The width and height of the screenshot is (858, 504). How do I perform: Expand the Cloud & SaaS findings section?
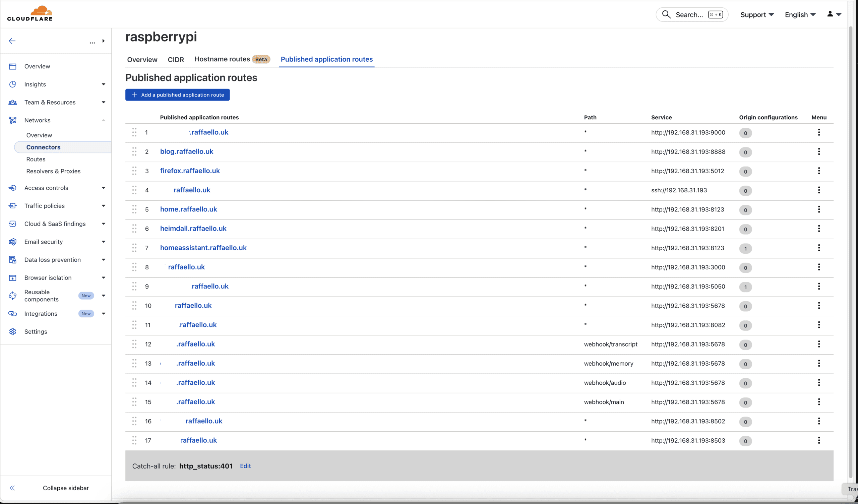pos(103,224)
